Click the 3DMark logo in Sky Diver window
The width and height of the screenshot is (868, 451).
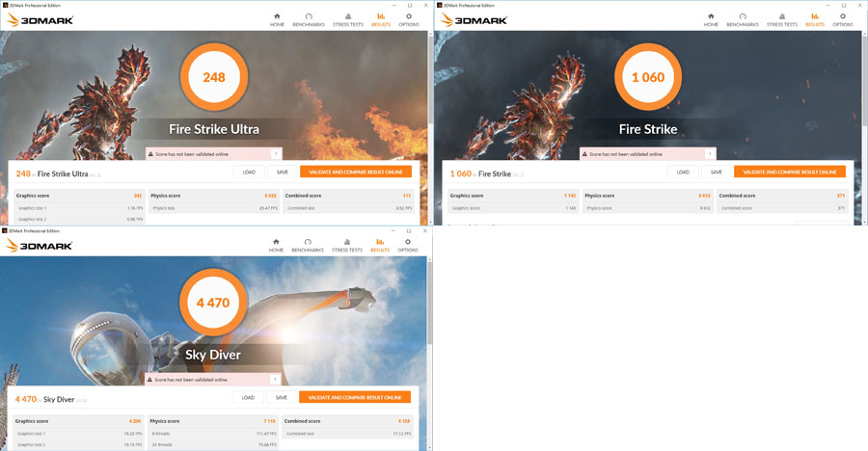(x=39, y=246)
